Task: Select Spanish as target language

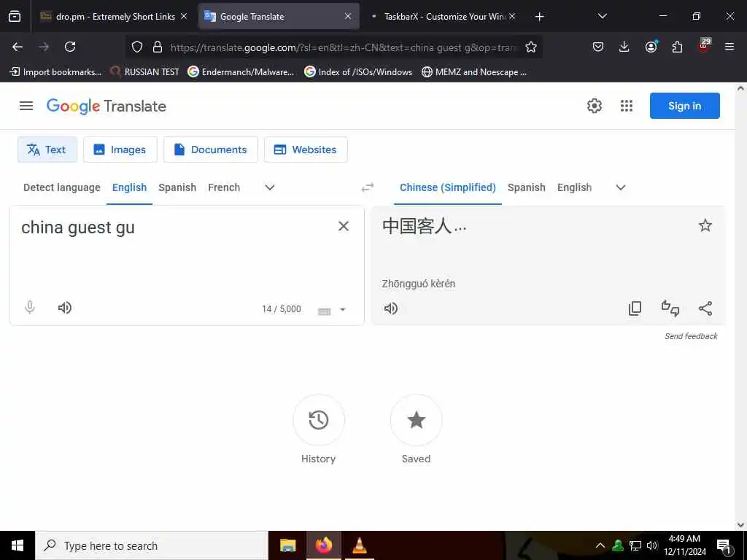Action: coord(527,187)
